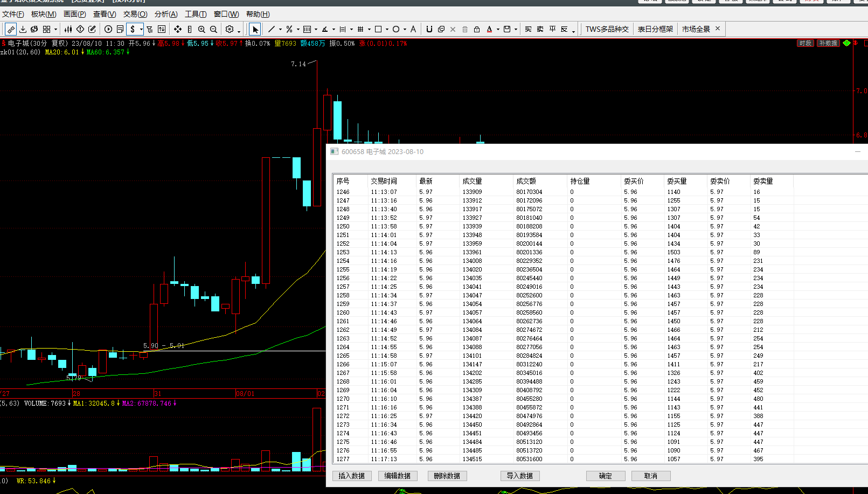Click the candlestick chart type icon
This screenshot has height=494, width=868.
pyautogui.click(x=68, y=29)
